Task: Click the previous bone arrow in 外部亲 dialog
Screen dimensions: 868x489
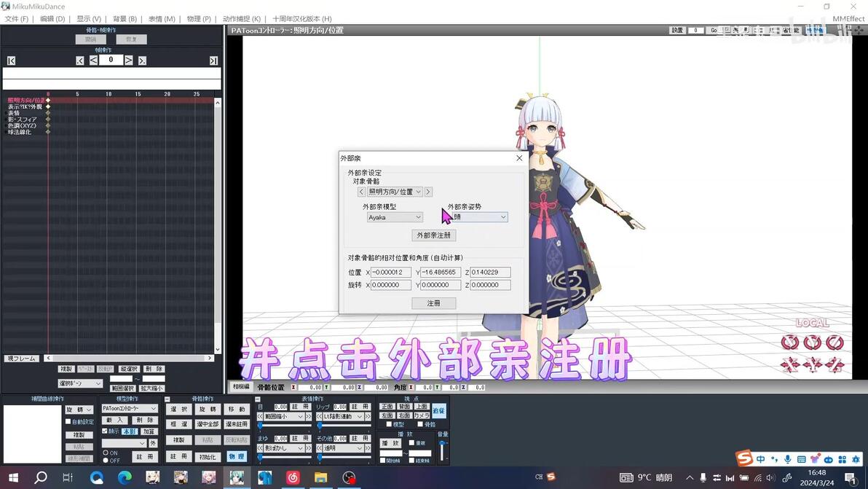Action: click(361, 192)
